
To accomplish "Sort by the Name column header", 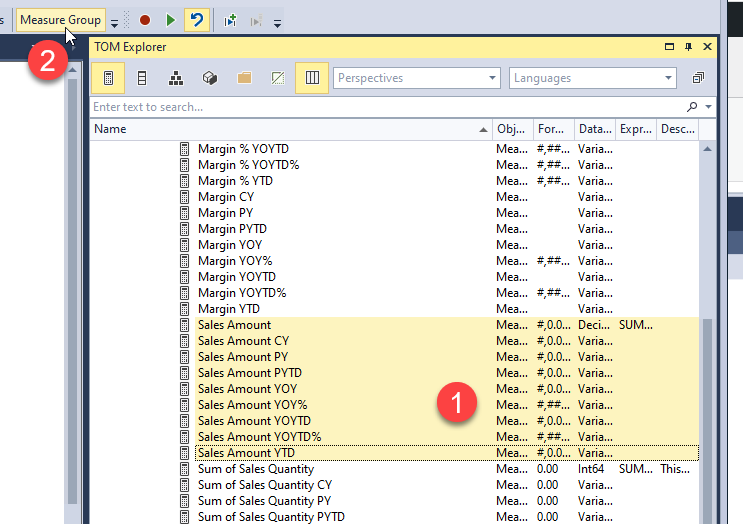I will [290, 129].
